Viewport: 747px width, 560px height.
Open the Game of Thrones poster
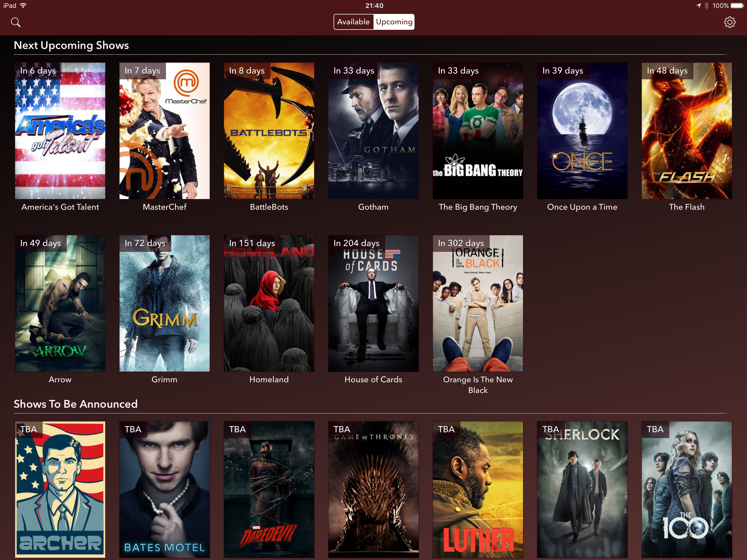tap(373, 489)
